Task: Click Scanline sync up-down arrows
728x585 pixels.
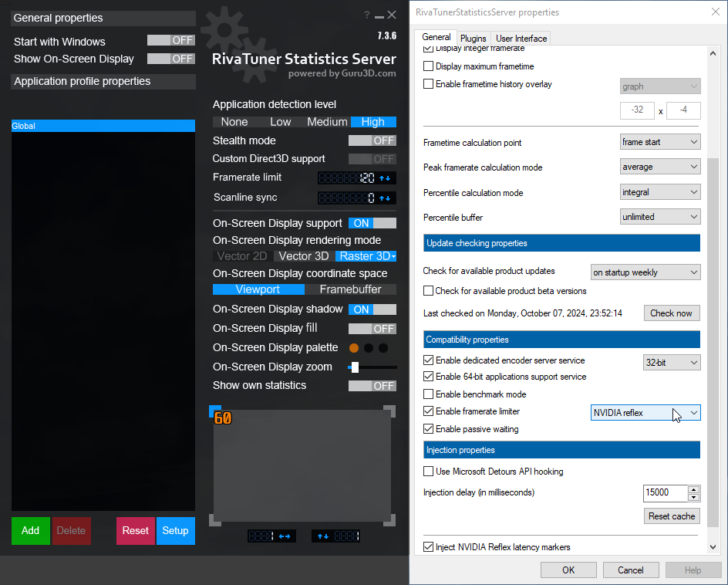Action: [x=385, y=198]
